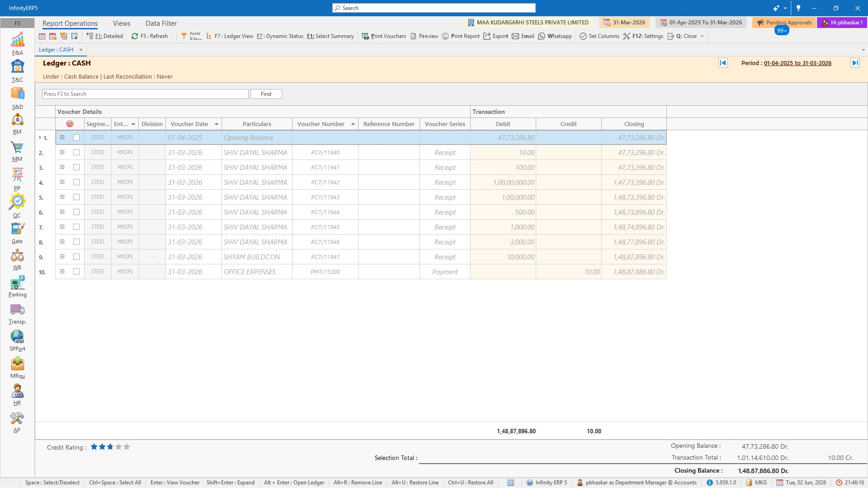Open Preview of the report
Viewport: 868px width, 488px height.
(424, 36)
